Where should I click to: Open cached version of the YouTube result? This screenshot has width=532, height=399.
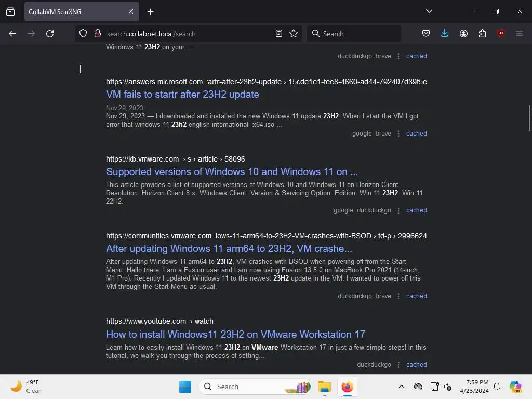click(x=417, y=364)
